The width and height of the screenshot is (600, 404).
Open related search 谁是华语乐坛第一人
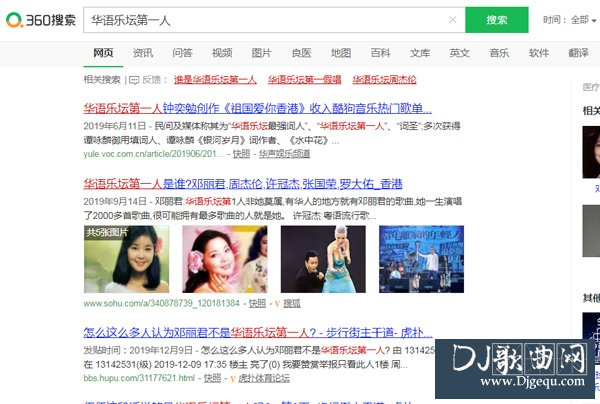[x=215, y=80]
